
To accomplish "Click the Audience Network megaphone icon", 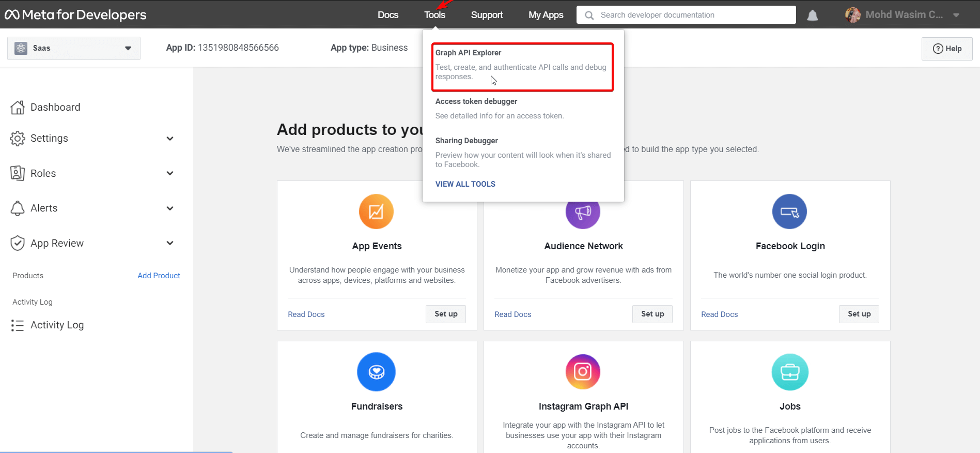I will [x=583, y=212].
